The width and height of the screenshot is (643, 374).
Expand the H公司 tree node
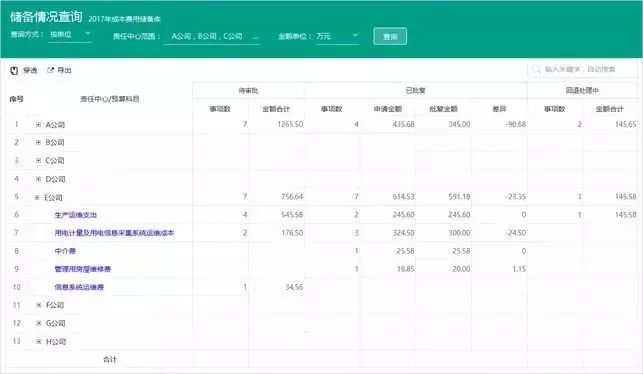tap(39, 341)
